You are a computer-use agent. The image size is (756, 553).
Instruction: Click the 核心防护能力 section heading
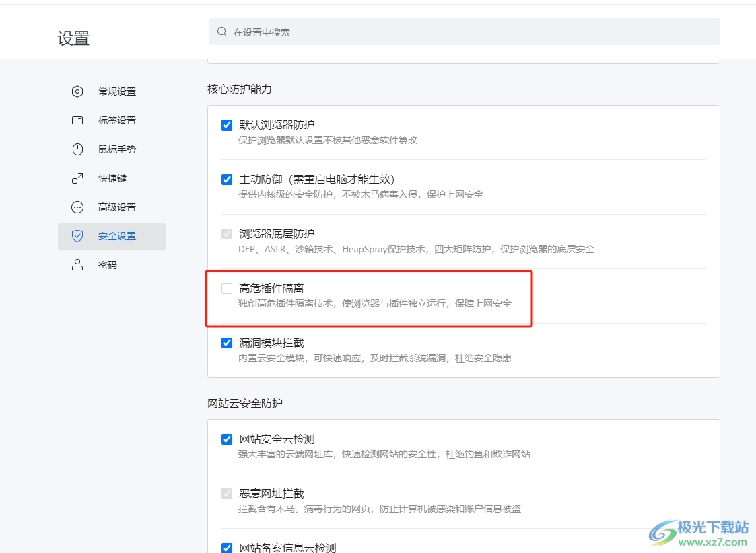click(x=240, y=89)
